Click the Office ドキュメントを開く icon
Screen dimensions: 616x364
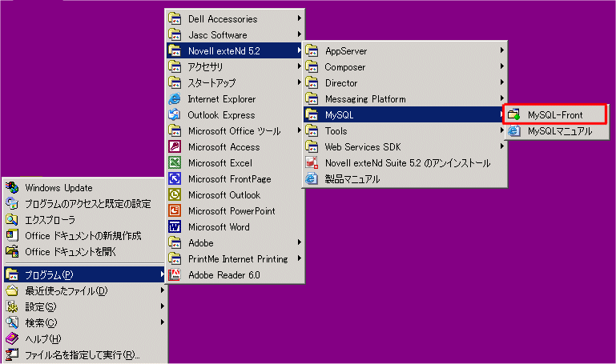coord(12,251)
